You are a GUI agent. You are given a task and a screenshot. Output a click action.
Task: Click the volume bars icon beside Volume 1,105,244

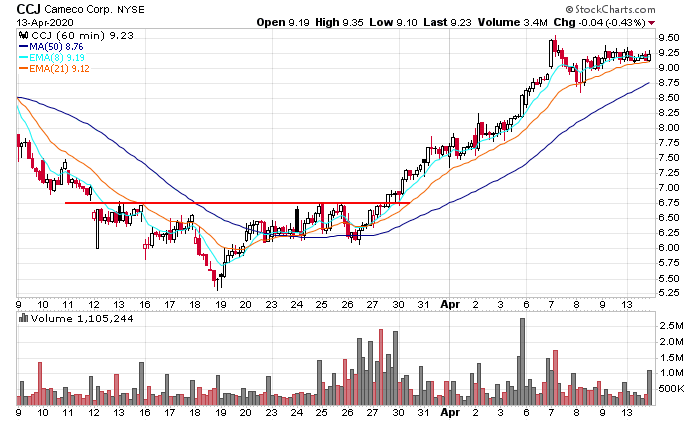[23, 318]
